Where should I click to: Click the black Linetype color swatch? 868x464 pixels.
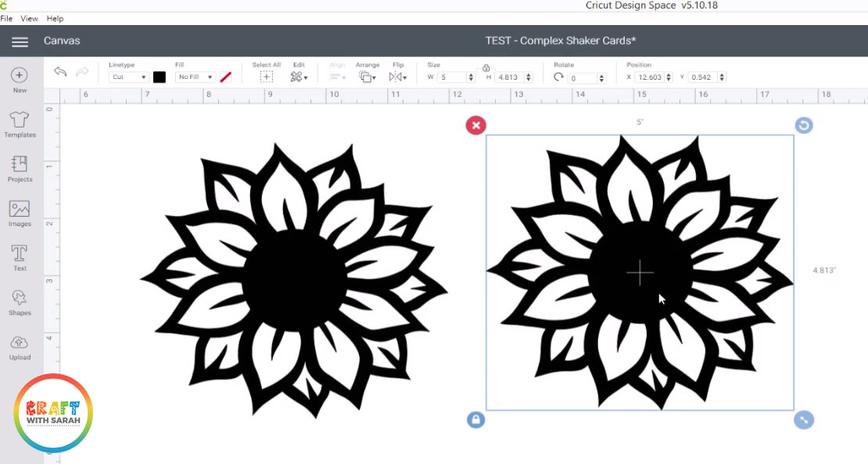[x=160, y=77]
